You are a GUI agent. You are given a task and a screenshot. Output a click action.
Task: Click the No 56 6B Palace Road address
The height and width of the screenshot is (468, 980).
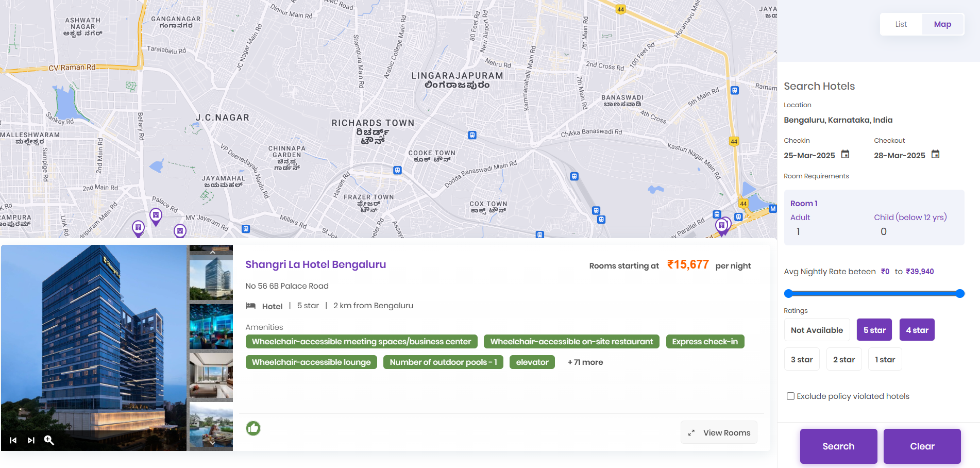click(x=287, y=286)
